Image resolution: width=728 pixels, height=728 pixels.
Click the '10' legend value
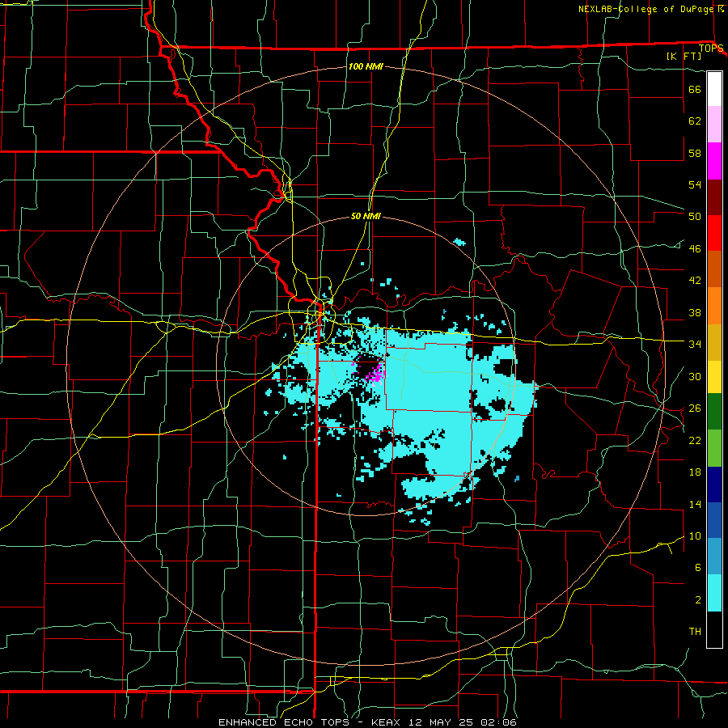coord(695,536)
